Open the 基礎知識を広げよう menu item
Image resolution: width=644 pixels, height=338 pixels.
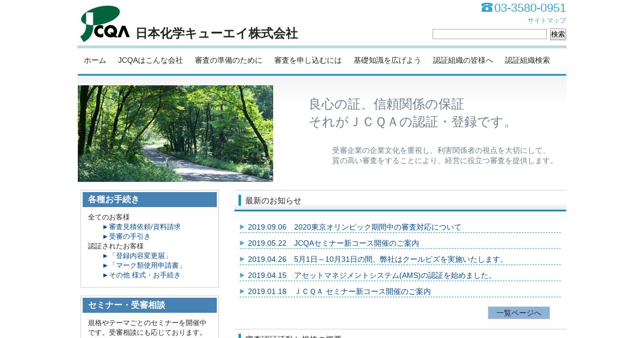387,60
